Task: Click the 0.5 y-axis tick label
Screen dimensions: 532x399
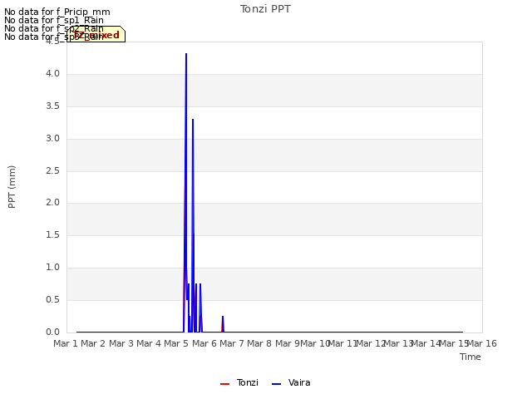Action: (52, 300)
